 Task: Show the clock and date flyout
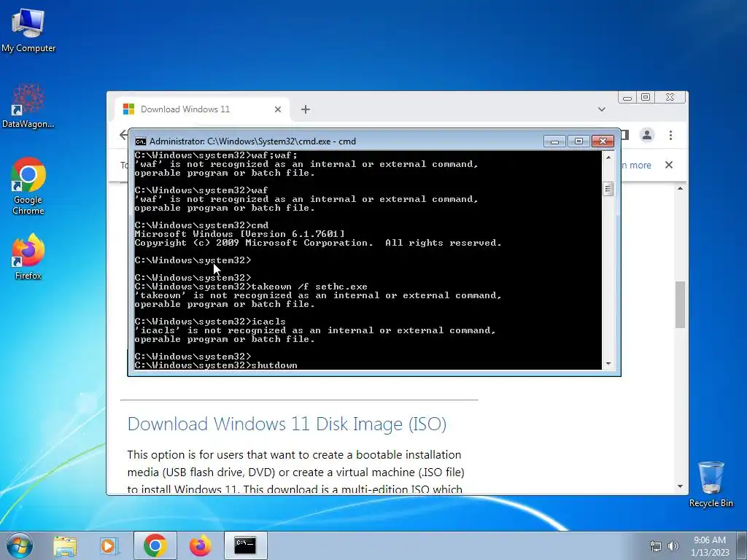[710, 546]
